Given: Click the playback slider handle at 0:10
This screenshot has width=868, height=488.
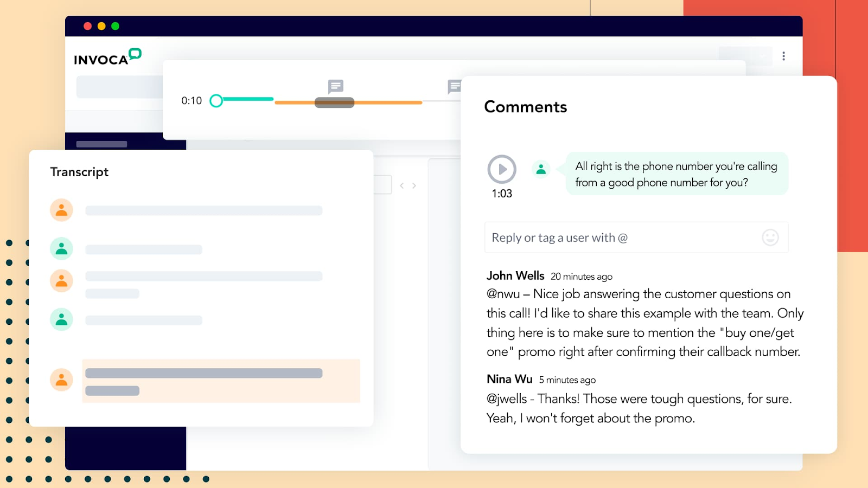Looking at the screenshot, I should click(216, 100).
